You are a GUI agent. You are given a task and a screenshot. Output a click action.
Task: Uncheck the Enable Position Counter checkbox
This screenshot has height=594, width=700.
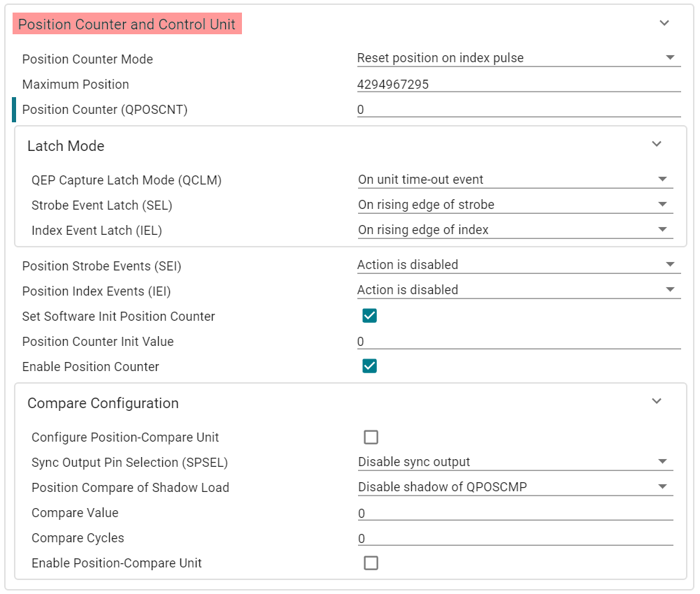tap(370, 366)
